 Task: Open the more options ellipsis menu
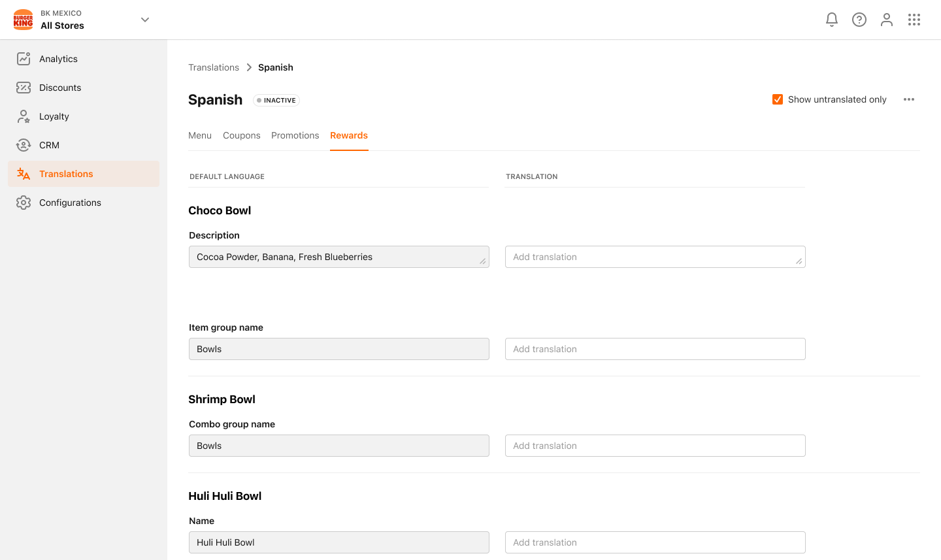(x=909, y=99)
